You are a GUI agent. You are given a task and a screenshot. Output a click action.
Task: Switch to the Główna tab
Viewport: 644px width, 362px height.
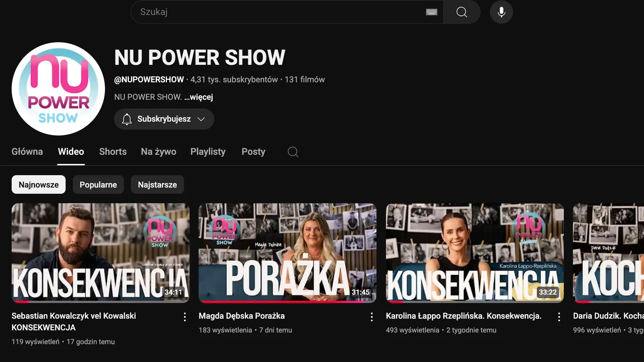pos(27,152)
